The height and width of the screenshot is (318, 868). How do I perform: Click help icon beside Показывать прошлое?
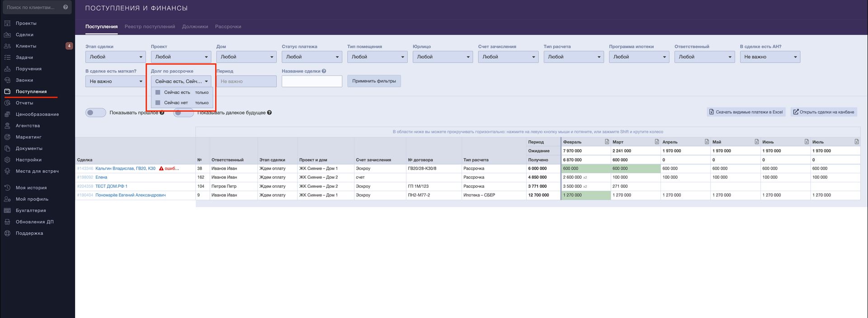(162, 113)
